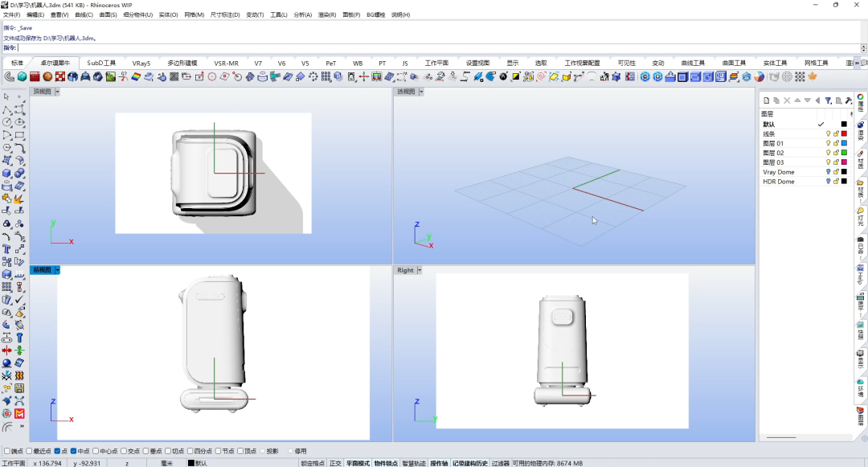Click the rainbow gradient surface icon
The height and width of the screenshot is (467, 868).
click(x=136, y=77)
